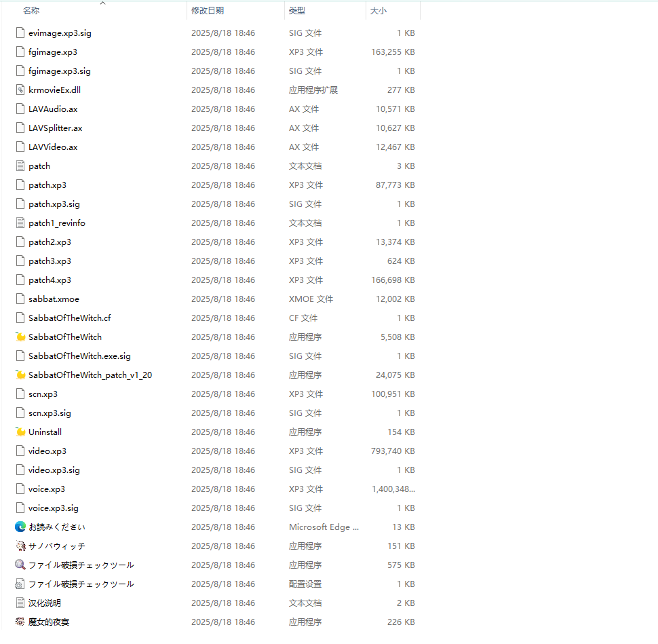This screenshot has width=658, height=644.
Task: Click the SabbatOfTheWitch_patch_v1_20 application icon
Action: pyautogui.click(x=20, y=375)
